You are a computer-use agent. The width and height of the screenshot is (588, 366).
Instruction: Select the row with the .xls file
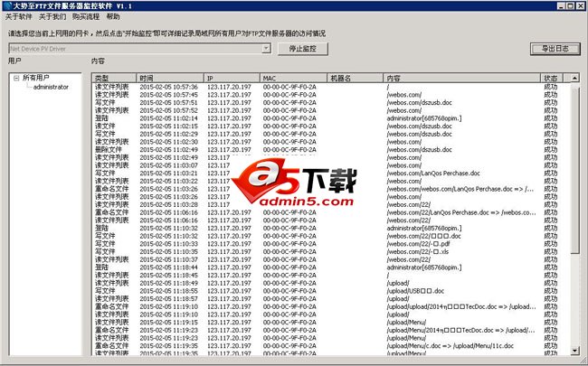[331, 252]
